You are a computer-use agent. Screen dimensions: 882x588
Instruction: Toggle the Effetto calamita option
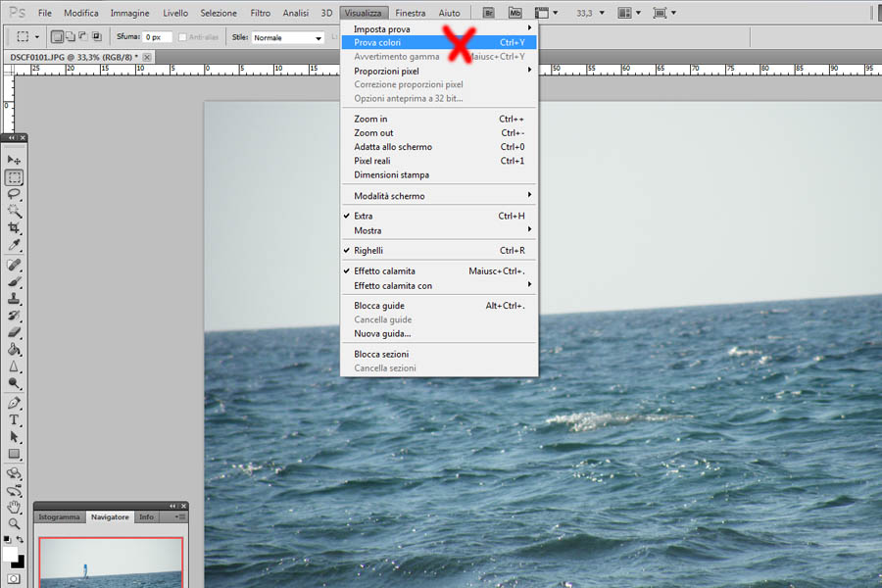click(x=384, y=271)
